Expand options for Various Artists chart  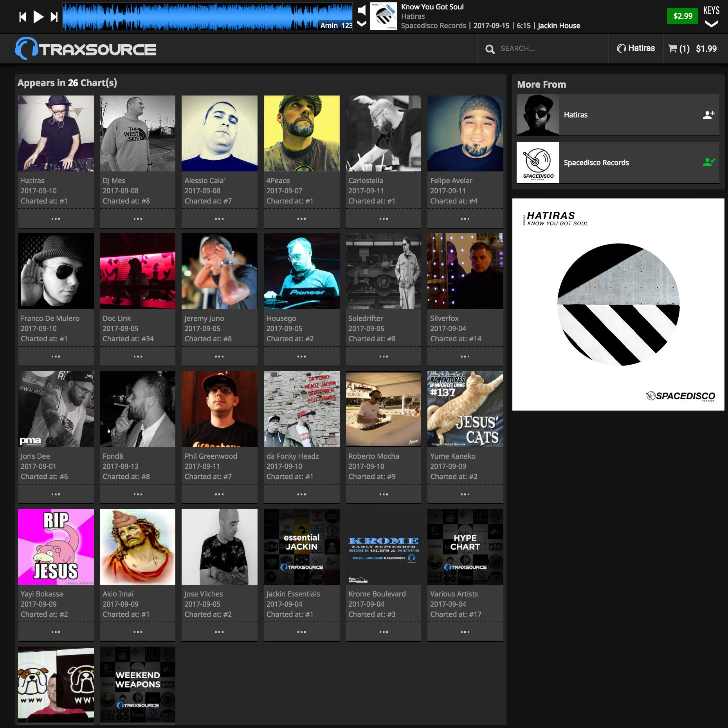[x=465, y=632]
